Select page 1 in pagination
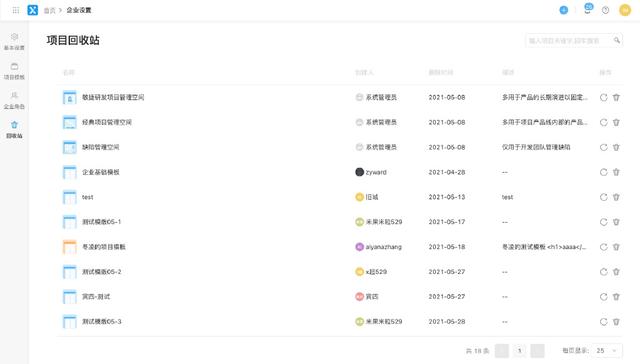640x364 pixels. [x=520, y=351]
